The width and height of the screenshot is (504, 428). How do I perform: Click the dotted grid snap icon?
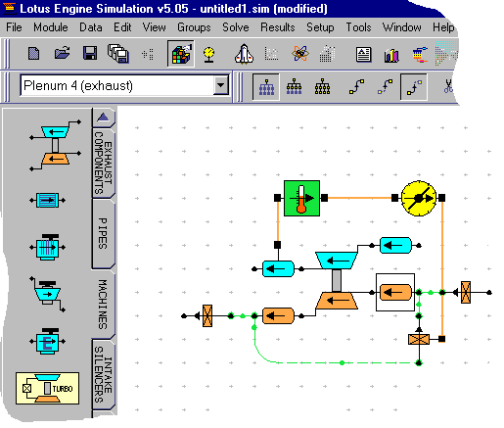pos(148,54)
